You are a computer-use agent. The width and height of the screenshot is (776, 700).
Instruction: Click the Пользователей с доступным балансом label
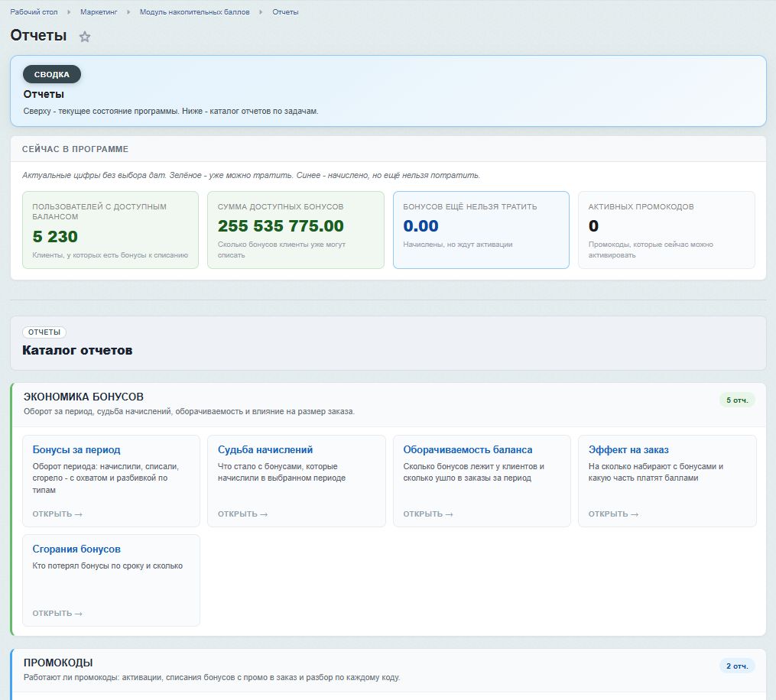pos(99,212)
